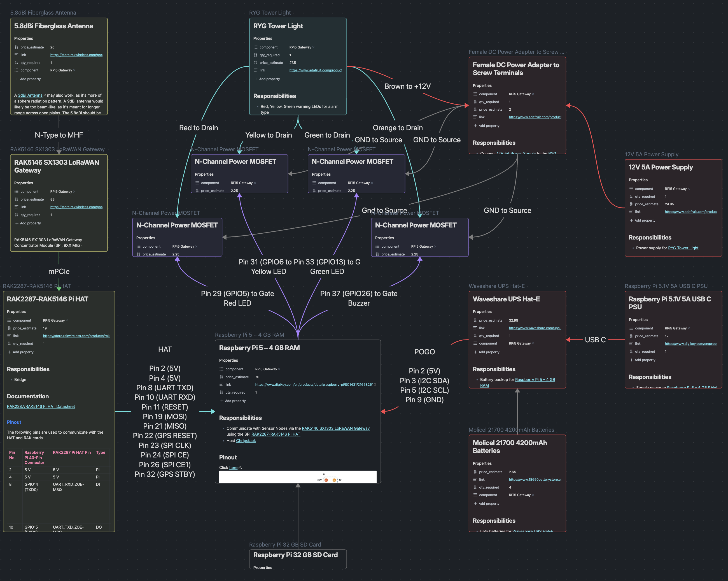Collapse Properties heading in RYG Tower Light card
The image size is (728, 581).
262,38
